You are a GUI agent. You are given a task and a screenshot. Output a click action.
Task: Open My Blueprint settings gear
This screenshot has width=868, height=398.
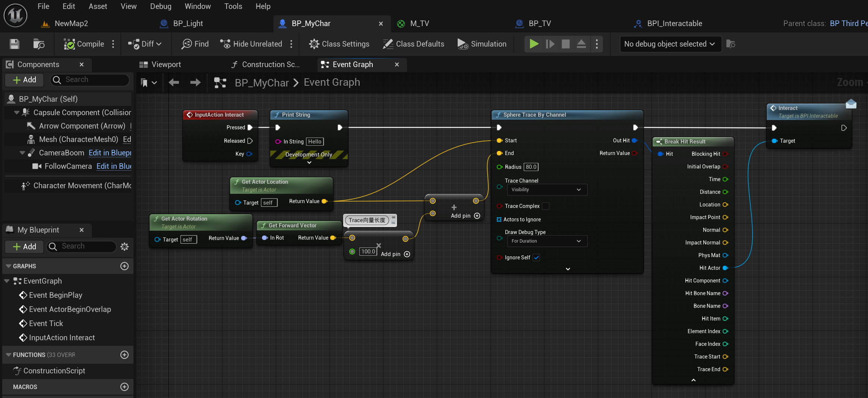click(124, 246)
